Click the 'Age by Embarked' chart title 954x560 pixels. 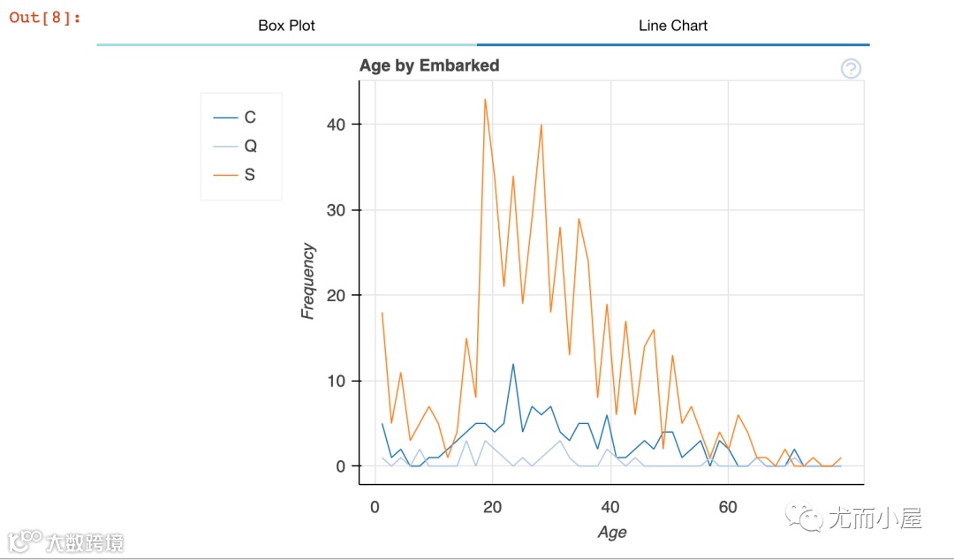pos(429,65)
